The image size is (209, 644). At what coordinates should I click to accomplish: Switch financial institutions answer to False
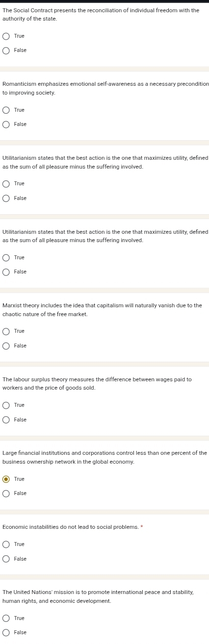[x=6, y=494]
